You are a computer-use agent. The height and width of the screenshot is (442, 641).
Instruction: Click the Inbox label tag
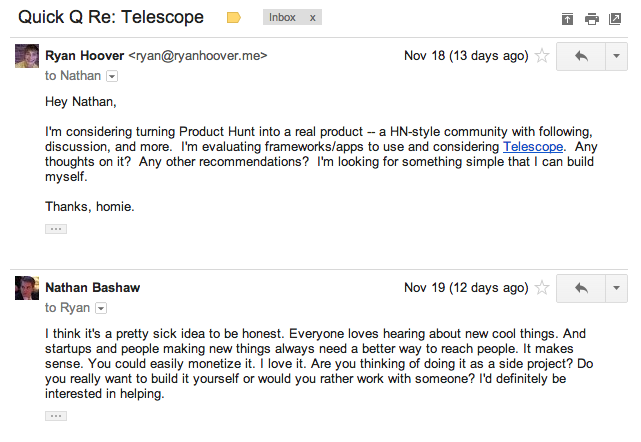282,17
